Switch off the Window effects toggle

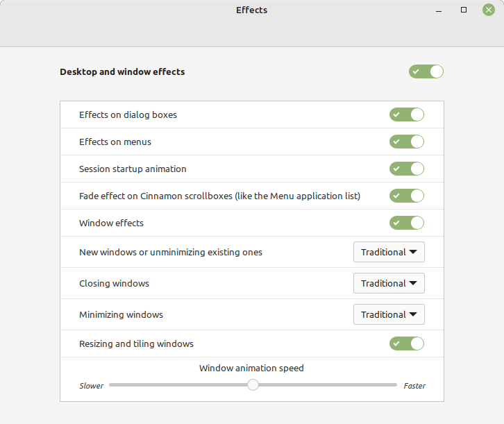[406, 223]
